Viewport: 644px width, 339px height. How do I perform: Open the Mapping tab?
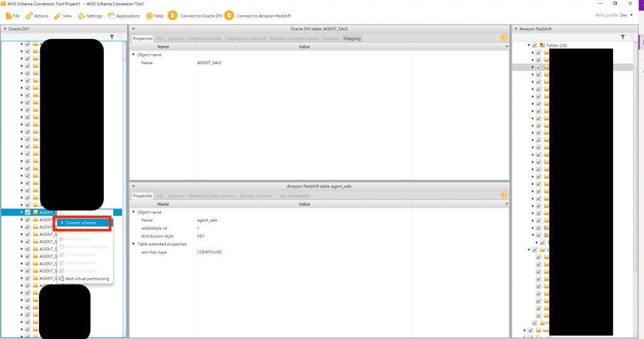pyautogui.click(x=352, y=38)
